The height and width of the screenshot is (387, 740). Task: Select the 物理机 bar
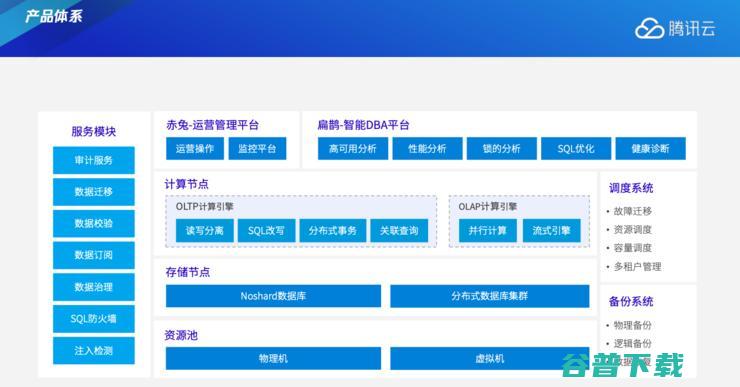click(x=273, y=358)
